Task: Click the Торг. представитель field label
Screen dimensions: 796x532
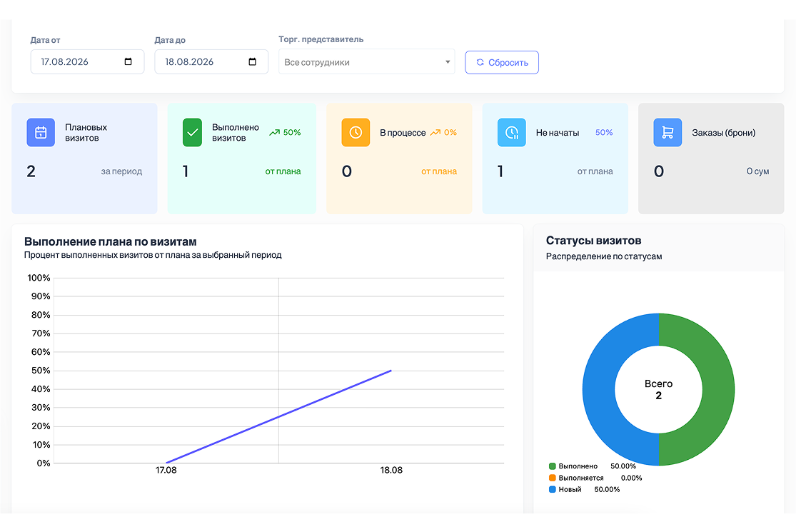Action: (x=321, y=39)
